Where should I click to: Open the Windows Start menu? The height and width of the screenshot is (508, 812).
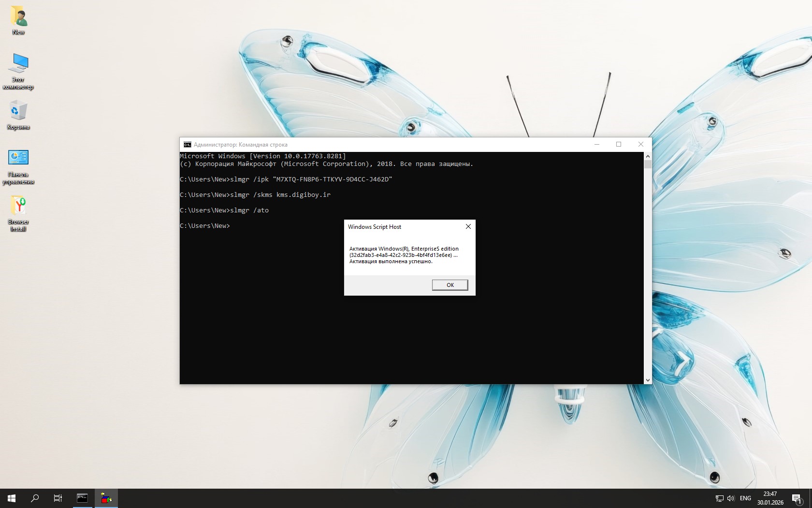(12, 498)
